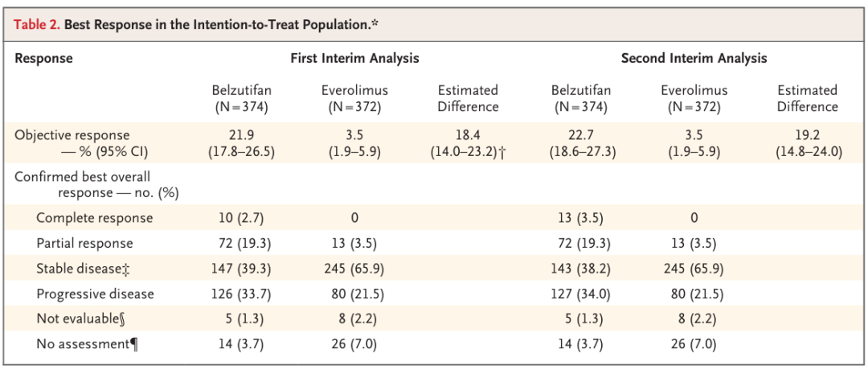Click the 'Objective response' row label
Viewport: 868px width, 370px height.
tap(72, 135)
